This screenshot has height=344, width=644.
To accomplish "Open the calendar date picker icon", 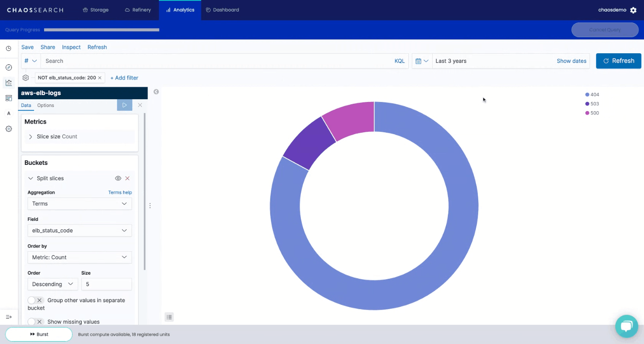I will [x=420, y=61].
